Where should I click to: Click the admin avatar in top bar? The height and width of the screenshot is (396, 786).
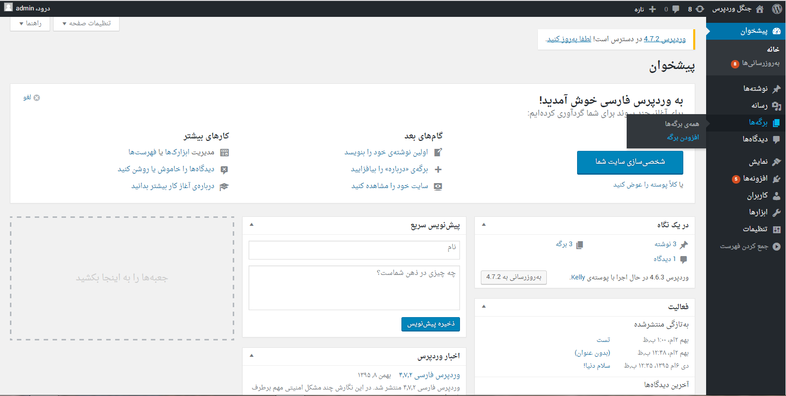[9, 8]
